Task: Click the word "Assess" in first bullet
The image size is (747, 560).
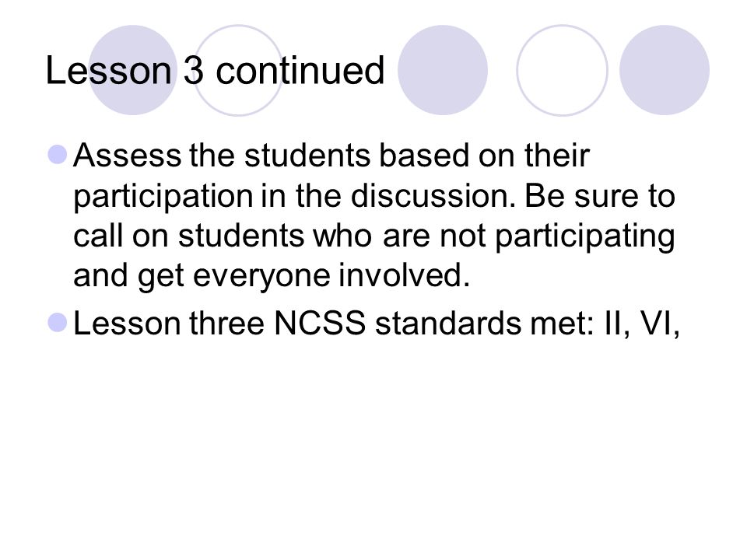Action: 127,156
